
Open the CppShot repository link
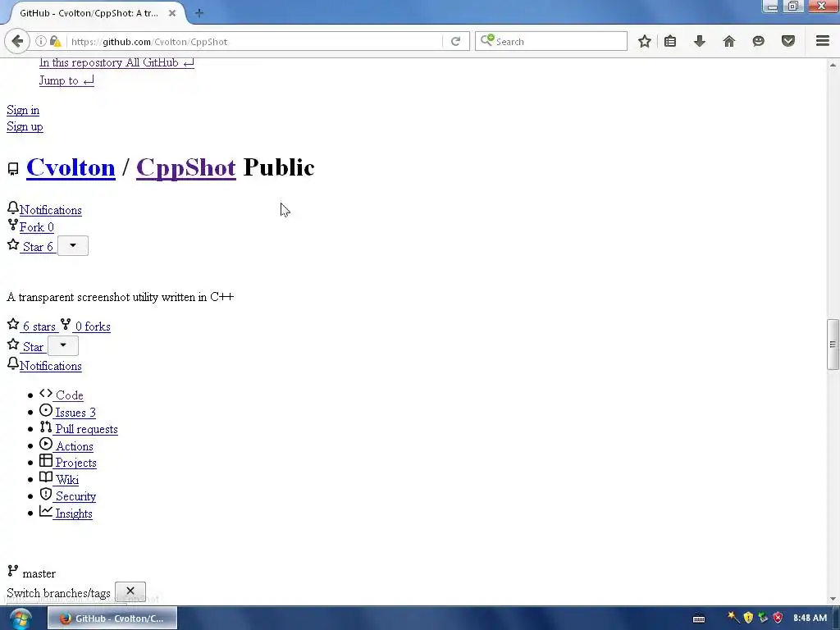tap(186, 167)
